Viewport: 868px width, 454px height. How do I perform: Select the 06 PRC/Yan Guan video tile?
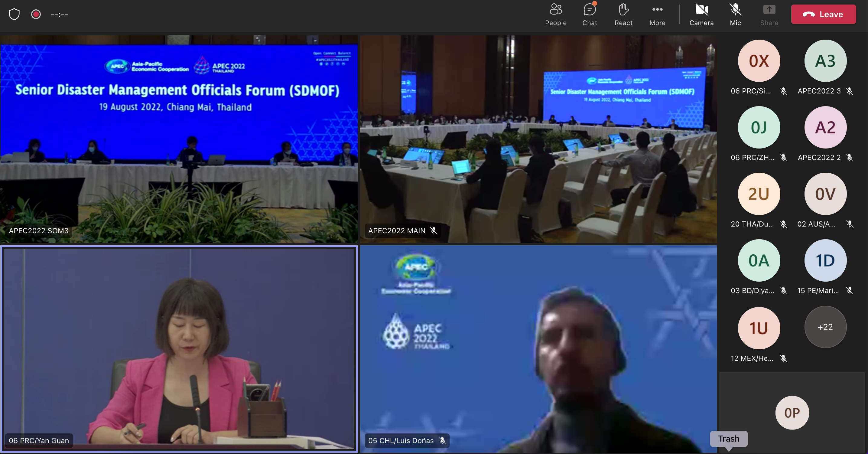(179, 349)
